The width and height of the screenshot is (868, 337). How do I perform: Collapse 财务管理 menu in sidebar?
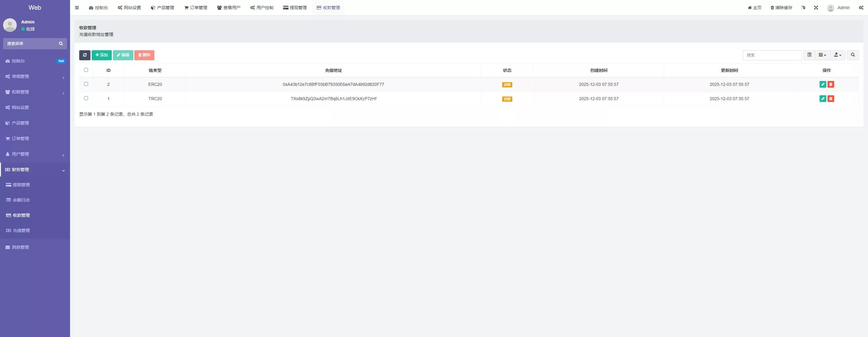[x=35, y=170]
